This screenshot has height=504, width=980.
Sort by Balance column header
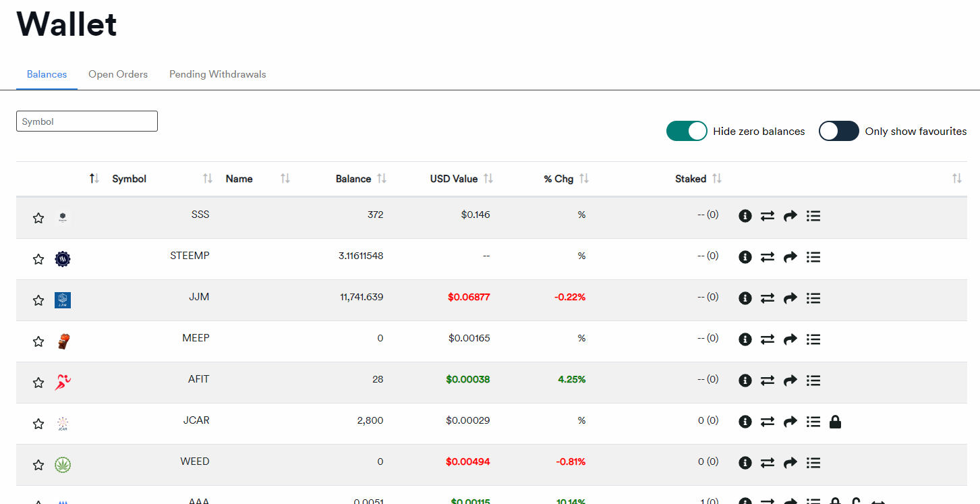coord(353,179)
